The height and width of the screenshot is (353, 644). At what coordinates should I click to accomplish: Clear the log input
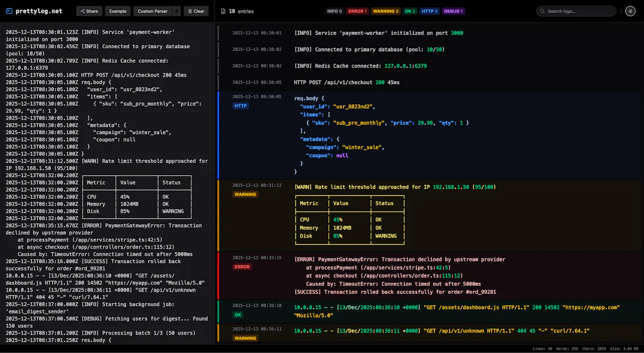[x=196, y=11]
